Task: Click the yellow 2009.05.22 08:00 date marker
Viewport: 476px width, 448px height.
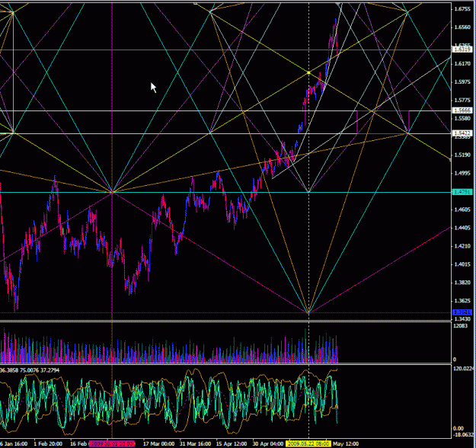Action: pos(308,443)
